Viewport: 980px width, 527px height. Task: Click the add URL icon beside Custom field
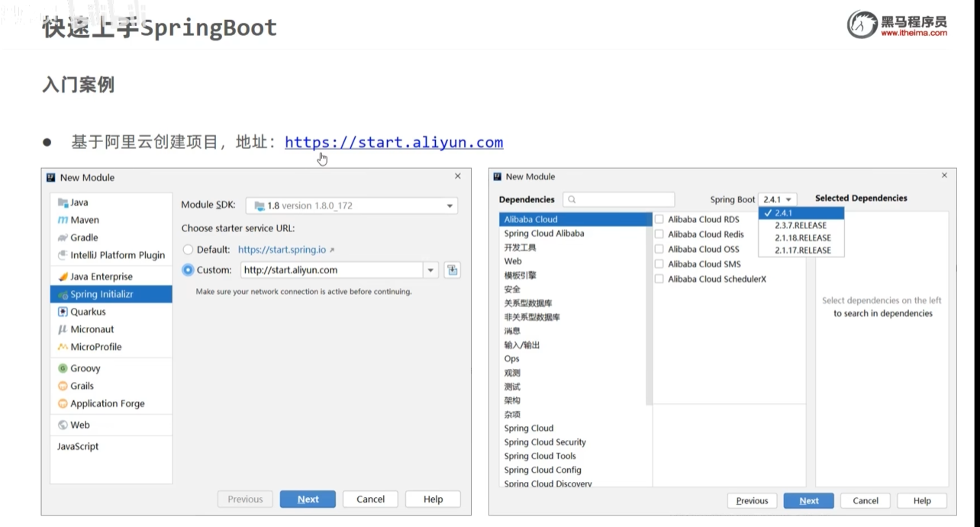tap(453, 270)
